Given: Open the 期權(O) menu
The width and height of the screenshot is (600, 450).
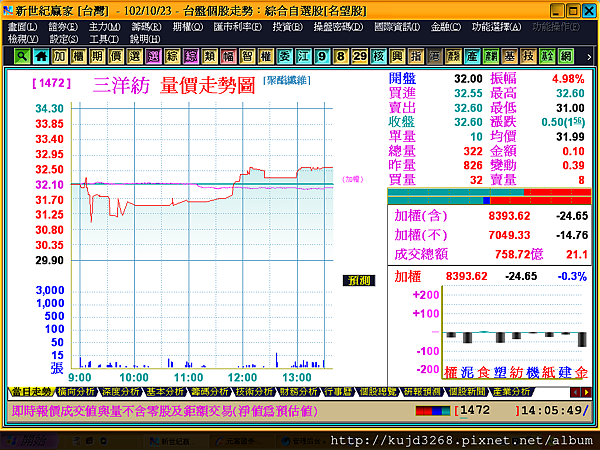Looking at the screenshot, I should (x=188, y=27).
